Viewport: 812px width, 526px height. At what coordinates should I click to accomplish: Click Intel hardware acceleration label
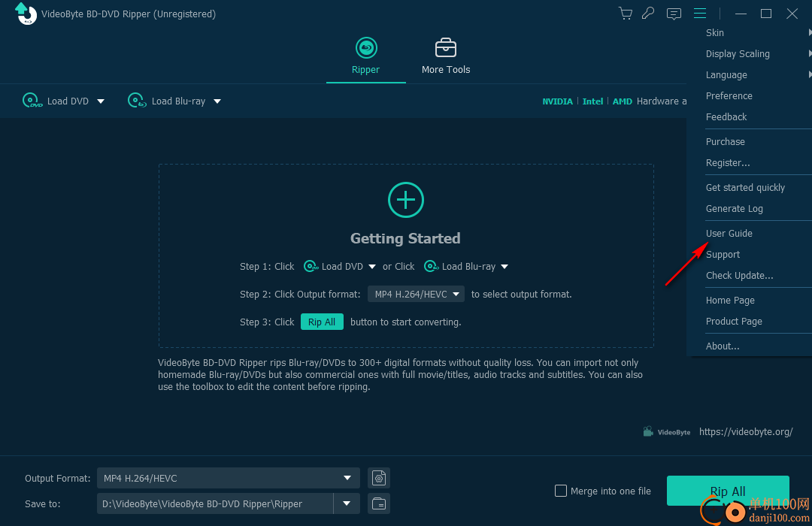(x=592, y=101)
